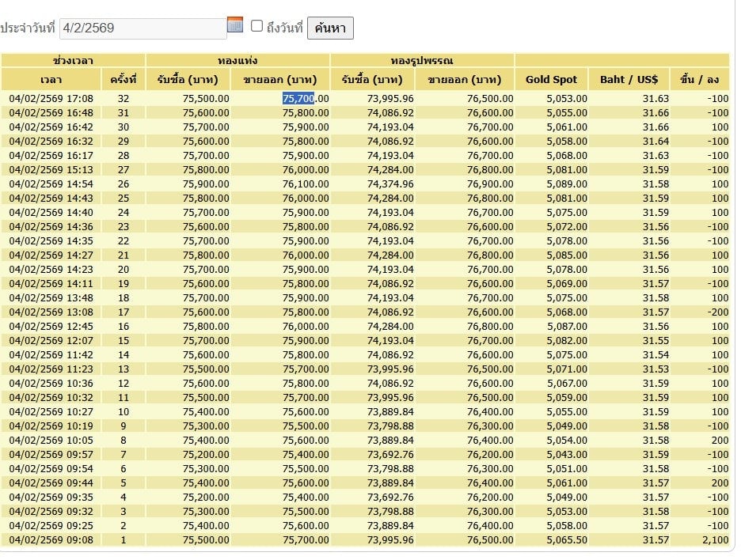This screenshot has height=560, width=741.
Task: Click the เวลา column header
Action: [x=51, y=79]
